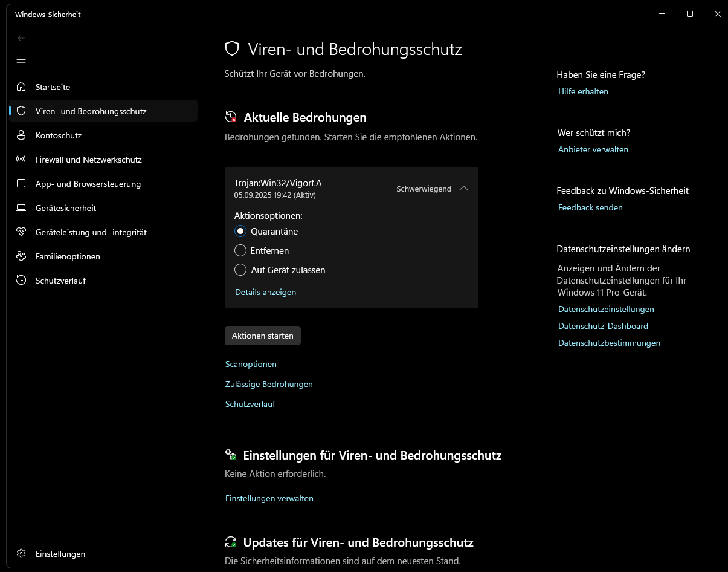This screenshot has height=572, width=728.
Task: Click the Updates refresh icon
Action: click(230, 542)
